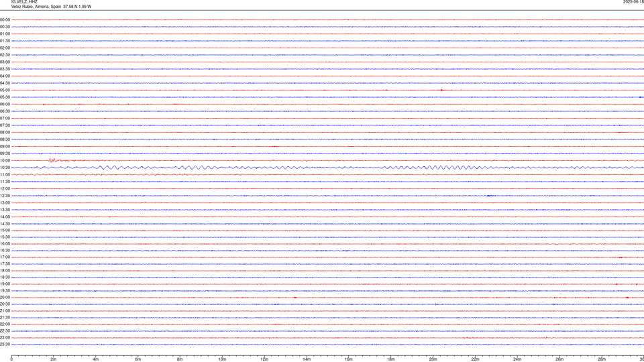The width and height of the screenshot is (644, 362).
Task: Click the '8m' axis tick label
Action: click(x=180, y=359)
